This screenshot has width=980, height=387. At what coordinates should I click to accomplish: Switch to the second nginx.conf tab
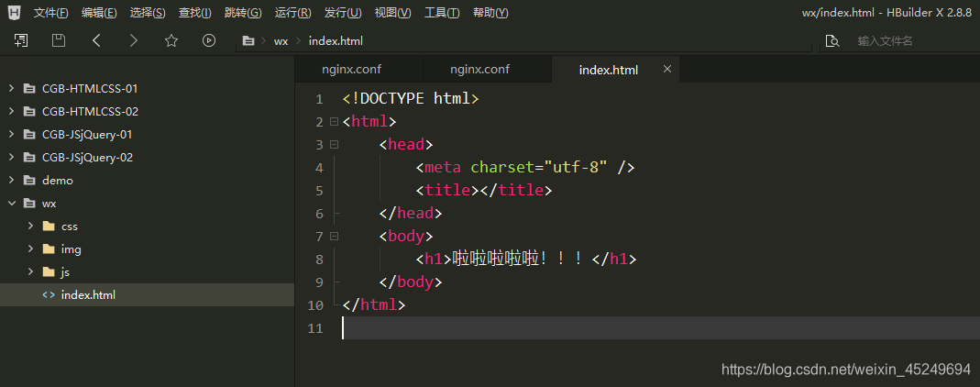[x=488, y=70]
